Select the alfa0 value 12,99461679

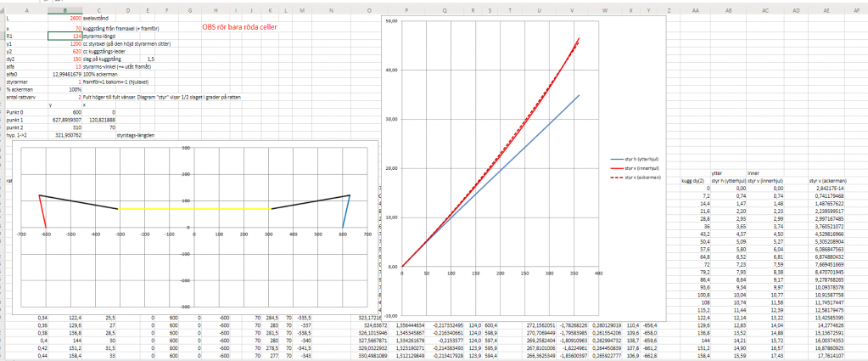64,74
